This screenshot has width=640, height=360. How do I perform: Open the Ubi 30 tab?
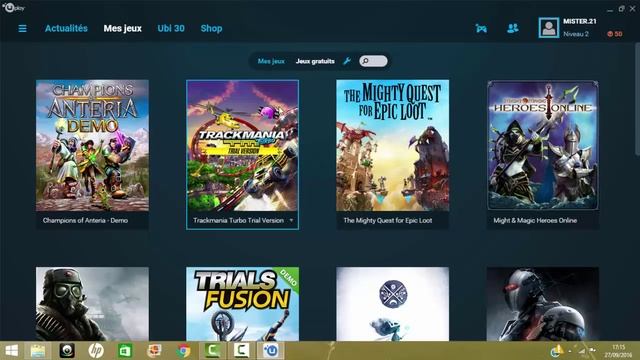[x=171, y=28]
